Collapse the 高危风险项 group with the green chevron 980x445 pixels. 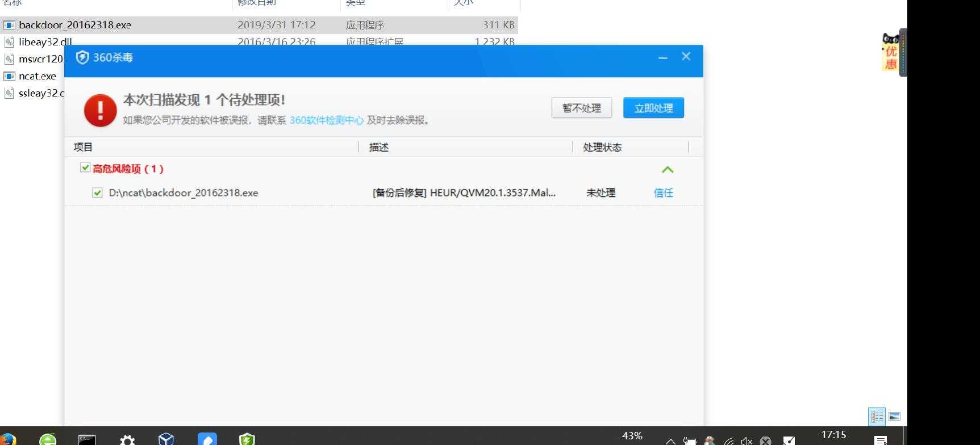(x=668, y=170)
